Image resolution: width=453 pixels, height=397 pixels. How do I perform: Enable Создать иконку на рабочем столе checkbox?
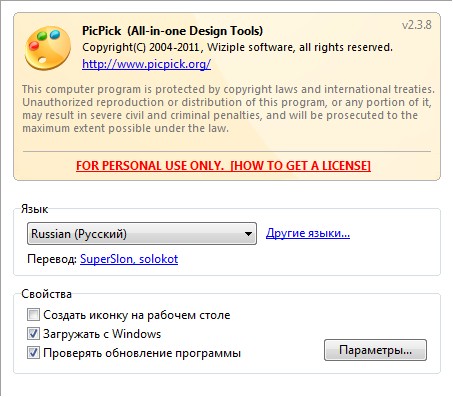[x=33, y=314]
